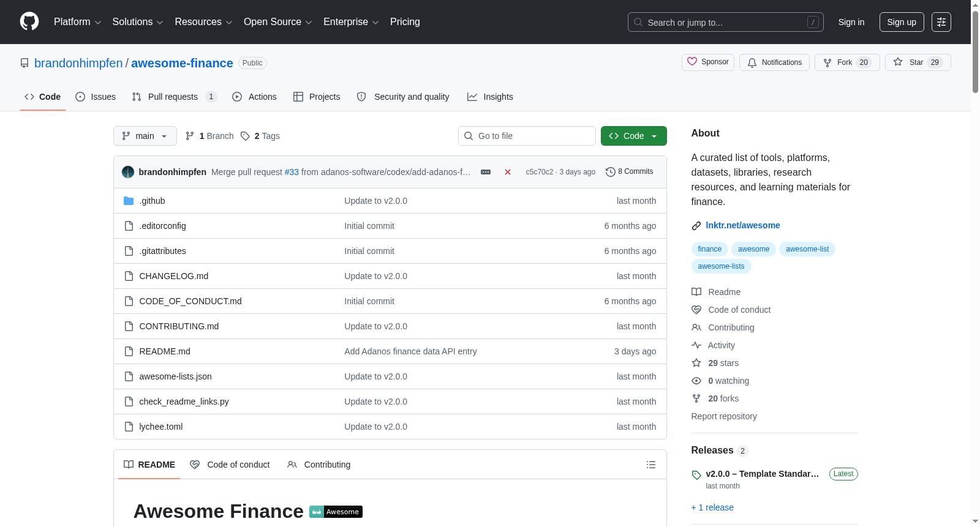Go to the GitHub homepage logo

(x=29, y=21)
